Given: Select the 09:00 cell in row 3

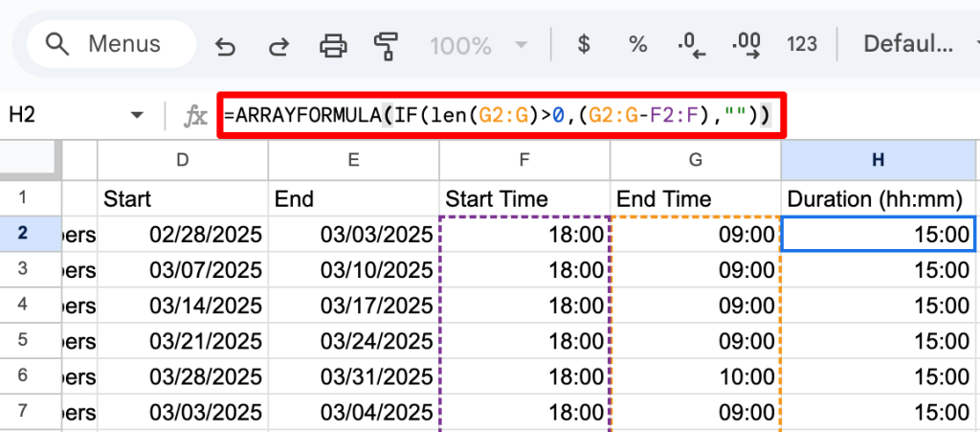Looking at the screenshot, I should pyautogui.click(x=695, y=270).
